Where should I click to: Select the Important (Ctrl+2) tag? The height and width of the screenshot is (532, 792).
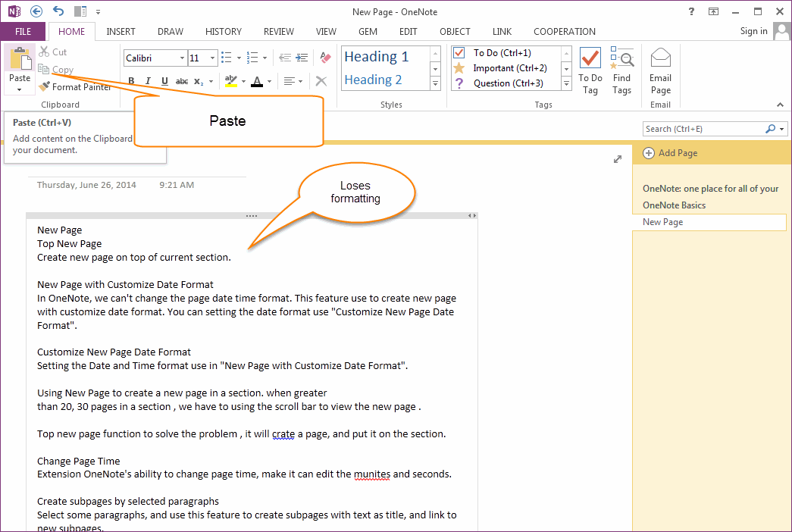506,67
